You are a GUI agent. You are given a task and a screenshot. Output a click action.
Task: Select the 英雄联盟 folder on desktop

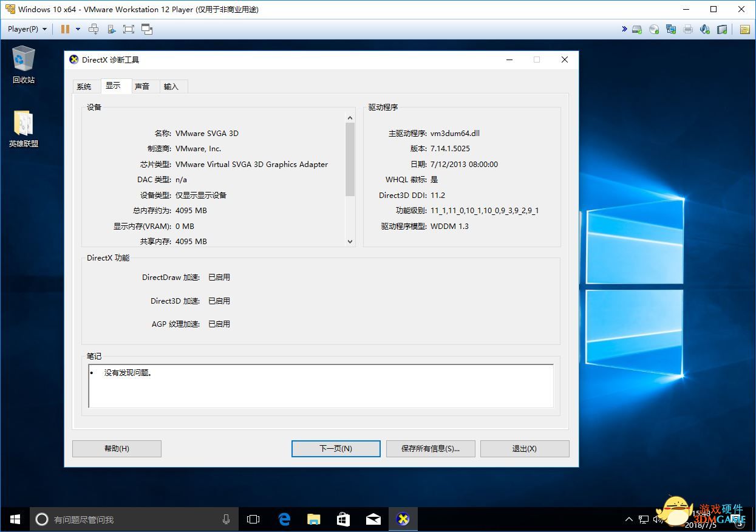coord(24,129)
